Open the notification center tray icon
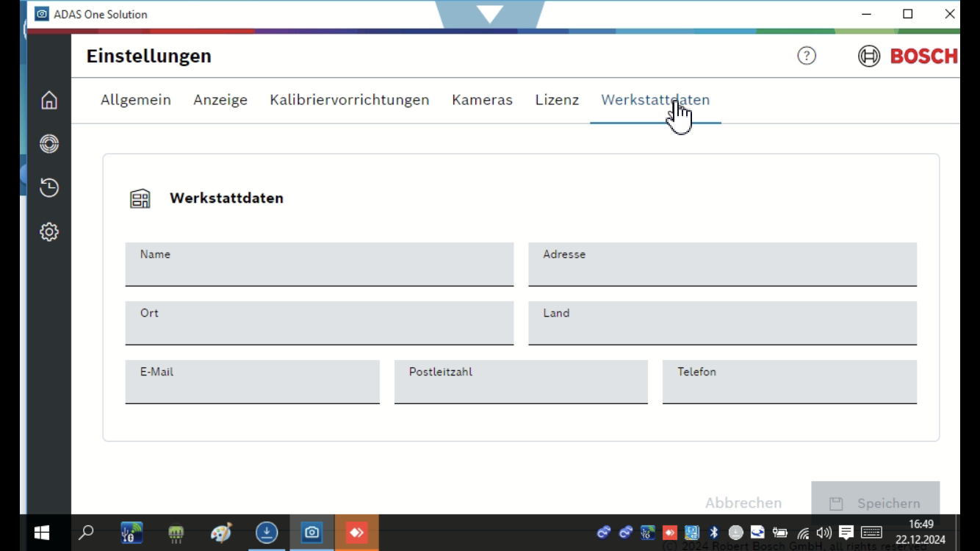980x551 pixels. pos(846,533)
